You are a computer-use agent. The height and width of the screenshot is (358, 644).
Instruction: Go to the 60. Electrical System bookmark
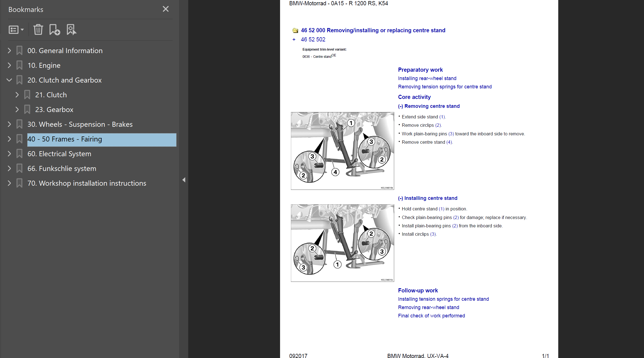59,154
